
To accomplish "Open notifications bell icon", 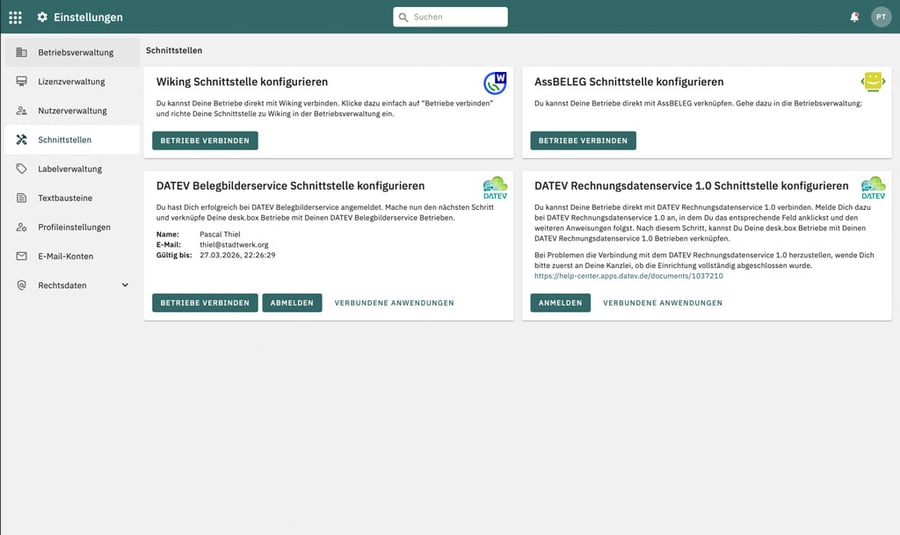I will click(855, 17).
